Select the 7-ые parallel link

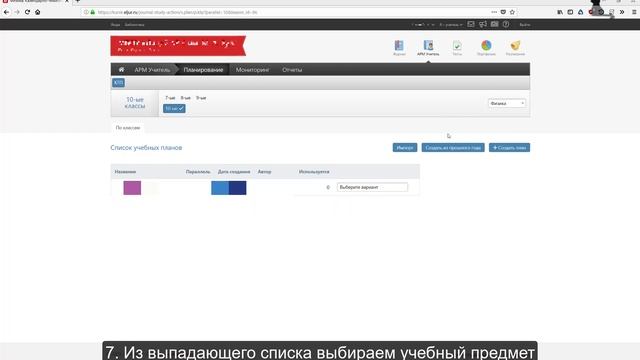[x=170, y=98]
